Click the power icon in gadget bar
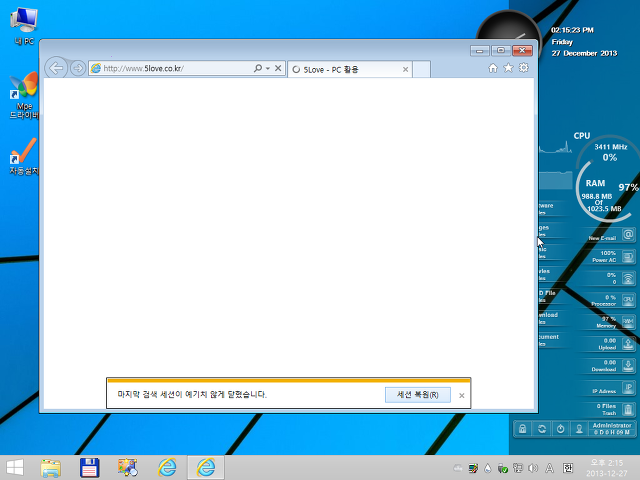The height and width of the screenshot is (480, 640). (560, 429)
